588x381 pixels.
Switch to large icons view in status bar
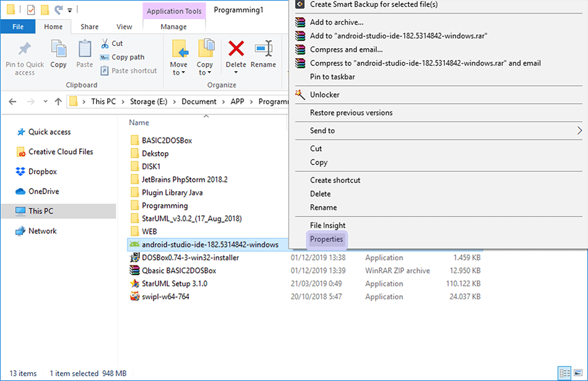point(579,373)
